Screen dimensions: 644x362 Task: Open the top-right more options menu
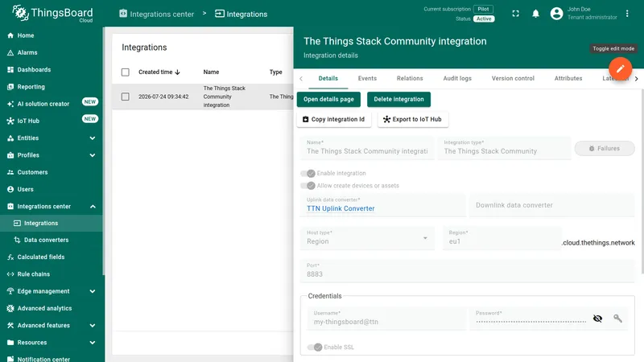[627, 14]
